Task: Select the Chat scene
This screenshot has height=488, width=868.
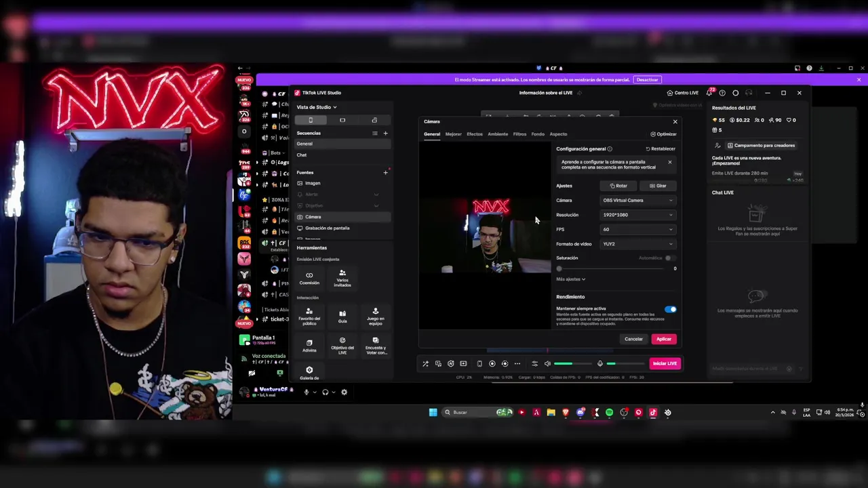Action: point(342,155)
